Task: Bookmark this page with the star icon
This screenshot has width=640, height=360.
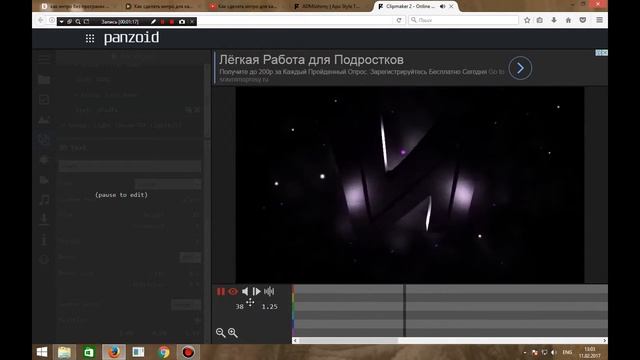Action: point(527,20)
